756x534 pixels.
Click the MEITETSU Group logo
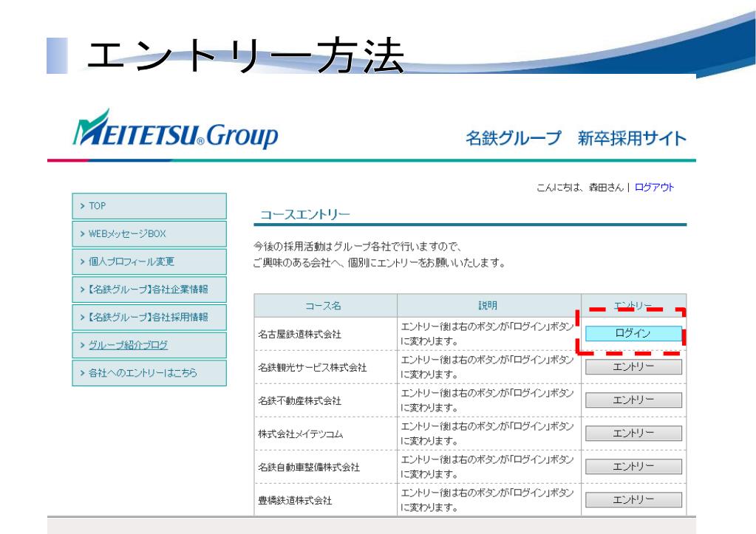pyautogui.click(x=175, y=129)
